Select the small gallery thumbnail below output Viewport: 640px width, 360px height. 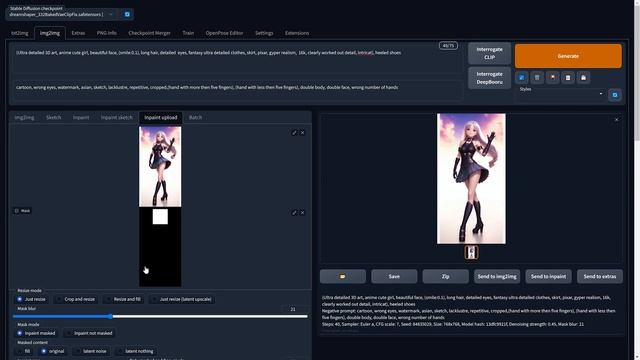point(471,252)
